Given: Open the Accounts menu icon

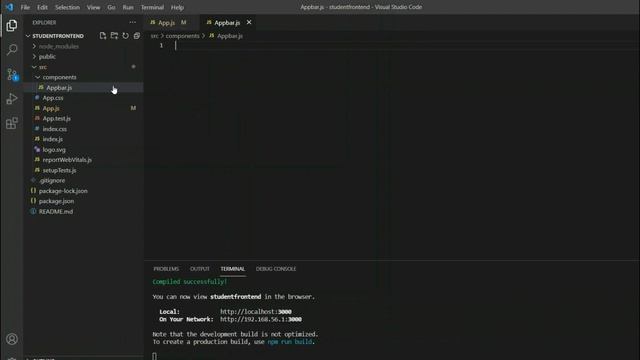Looking at the screenshot, I should (x=12, y=339).
